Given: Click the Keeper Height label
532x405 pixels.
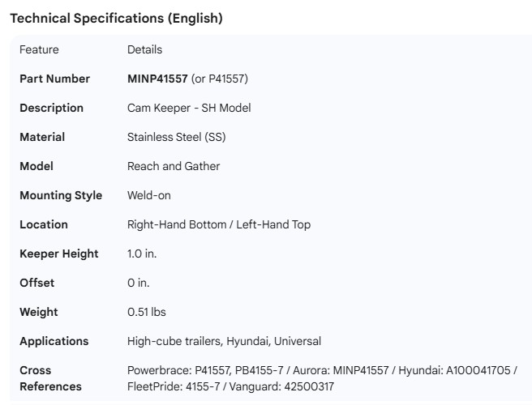Looking at the screenshot, I should point(58,254).
